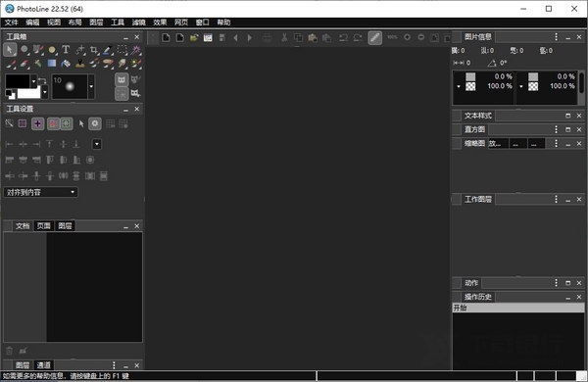This screenshot has width=588, height=382.
Task: Click the delete layer trash icon
Action: coord(10,351)
